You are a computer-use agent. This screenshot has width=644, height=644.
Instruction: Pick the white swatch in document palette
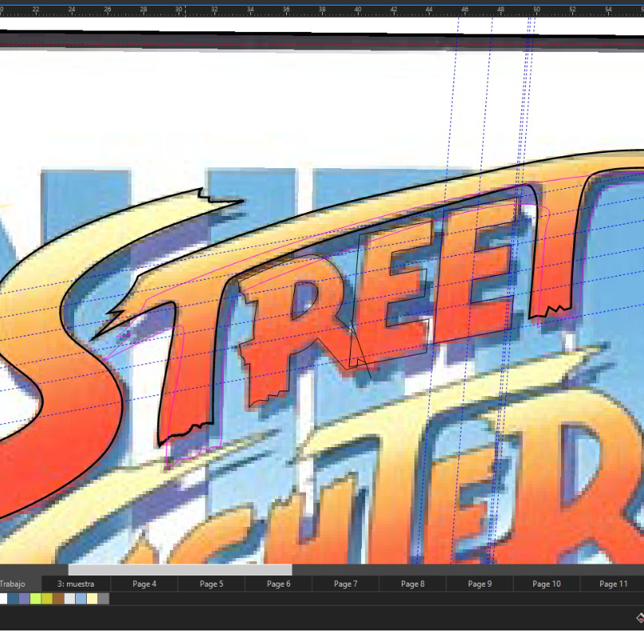(3, 599)
